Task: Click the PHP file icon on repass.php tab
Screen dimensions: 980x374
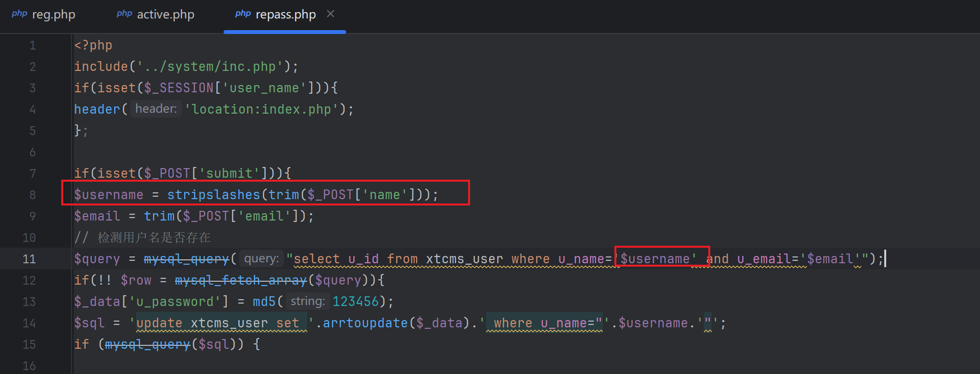Action: 243,14
